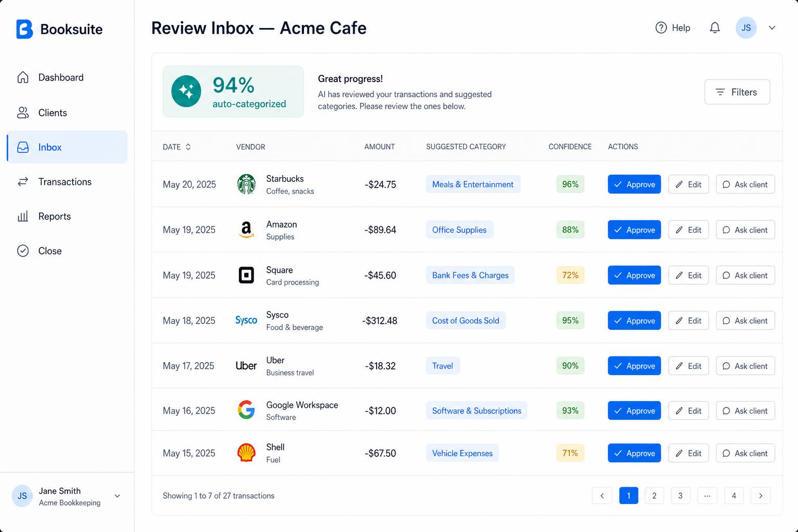
Task: Click the Starbucks vendor logo
Action: click(x=246, y=184)
